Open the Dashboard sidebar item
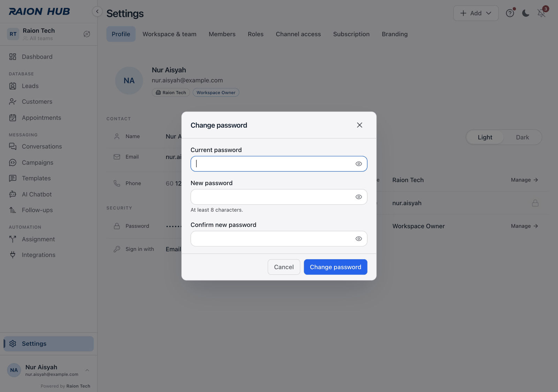The width and height of the screenshot is (558, 392). (x=48, y=57)
